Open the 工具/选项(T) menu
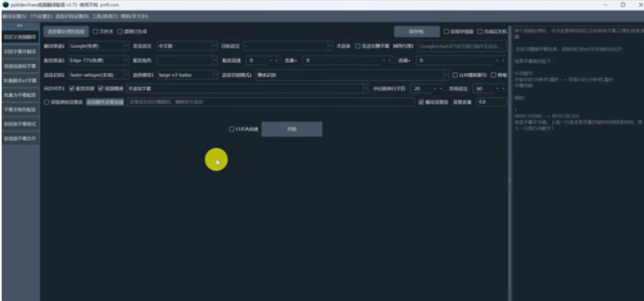This screenshot has width=644, height=301. tap(105, 16)
